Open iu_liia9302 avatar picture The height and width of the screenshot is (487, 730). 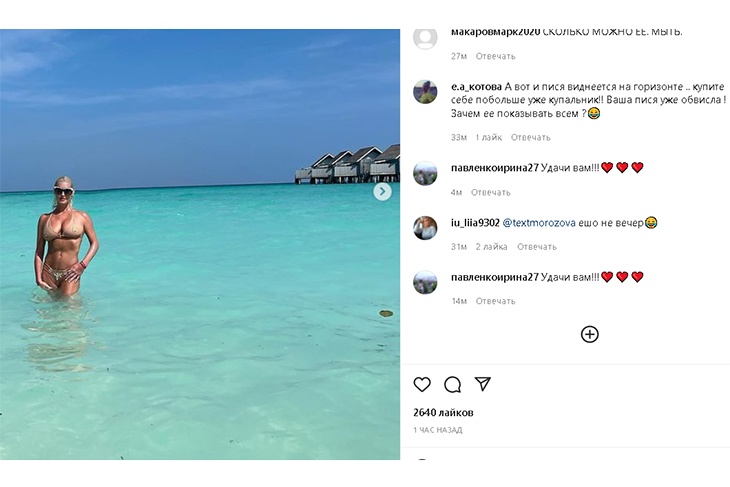(x=425, y=228)
